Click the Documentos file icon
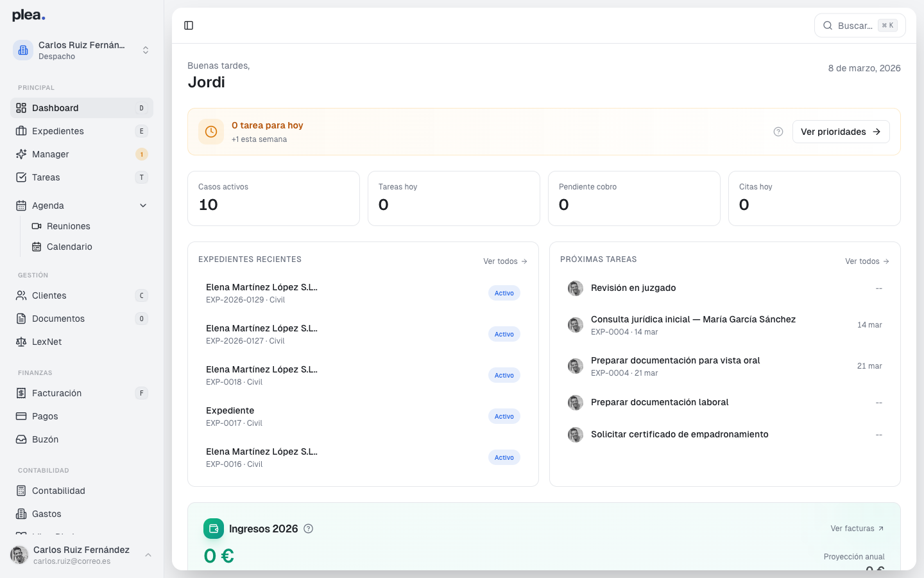The height and width of the screenshot is (578, 924). (21, 319)
